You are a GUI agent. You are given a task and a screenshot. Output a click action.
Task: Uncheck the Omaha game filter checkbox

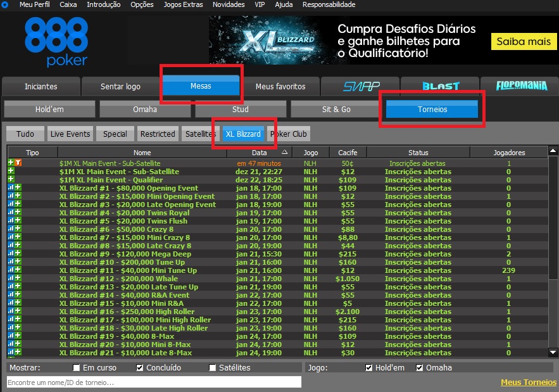(x=420, y=367)
